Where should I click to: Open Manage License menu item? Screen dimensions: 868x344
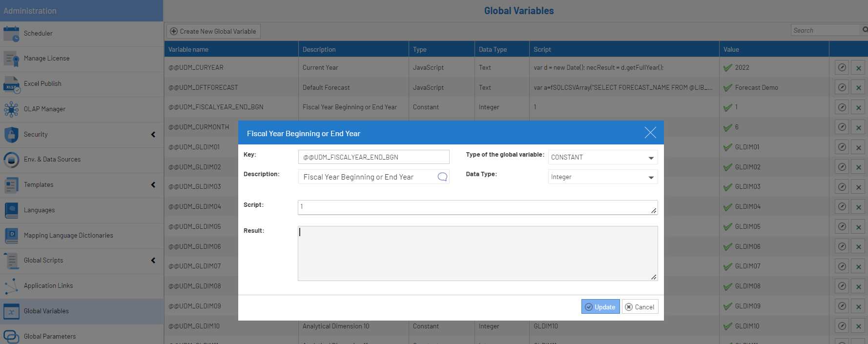(x=46, y=59)
